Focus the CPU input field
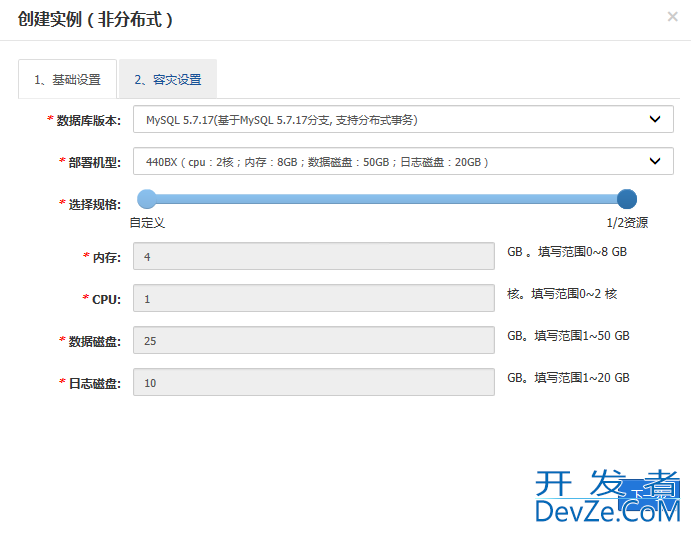The image size is (691, 533). tap(314, 298)
